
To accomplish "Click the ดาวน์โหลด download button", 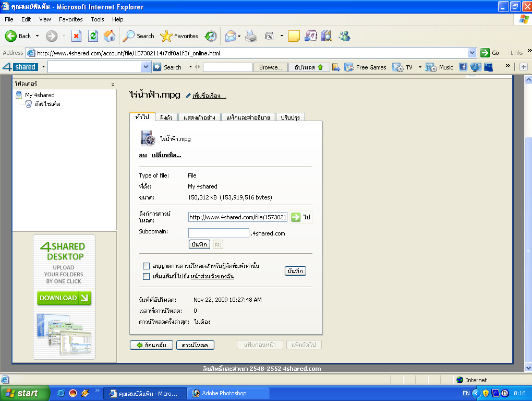I will [x=195, y=345].
